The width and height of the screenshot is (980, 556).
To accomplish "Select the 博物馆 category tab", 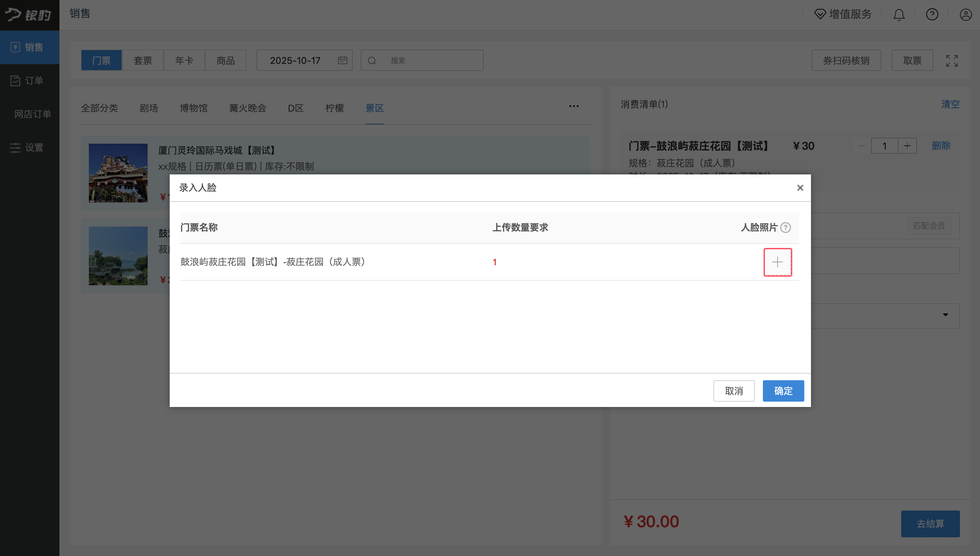I will pos(193,108).
